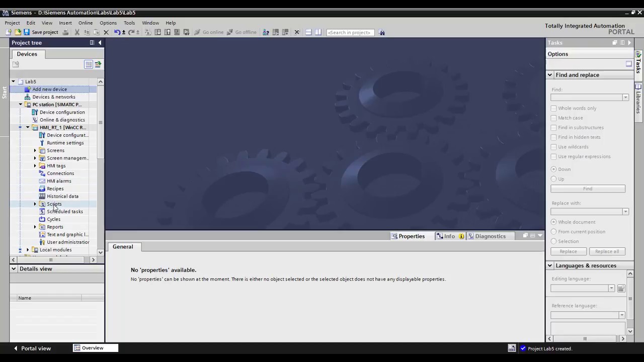Select the Down search direction radio
This screenshot has height=362, width=644.
pos(554,169)
